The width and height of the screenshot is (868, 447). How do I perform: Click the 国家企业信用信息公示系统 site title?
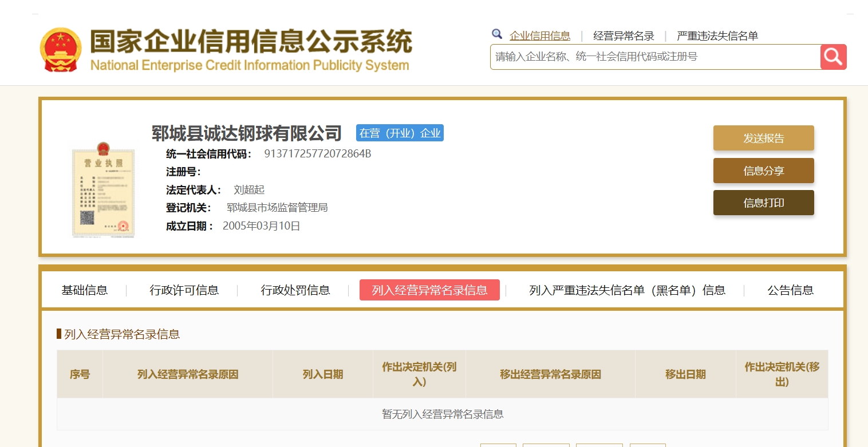tap(251, 41)
